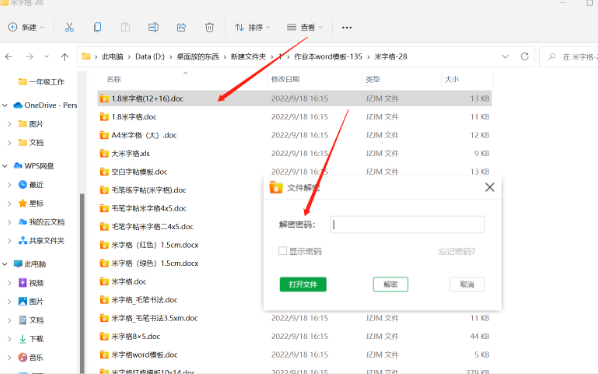598x374 pixels.
Task: Click 新建文件夹 in the breadcrumb
Action: 248,56
